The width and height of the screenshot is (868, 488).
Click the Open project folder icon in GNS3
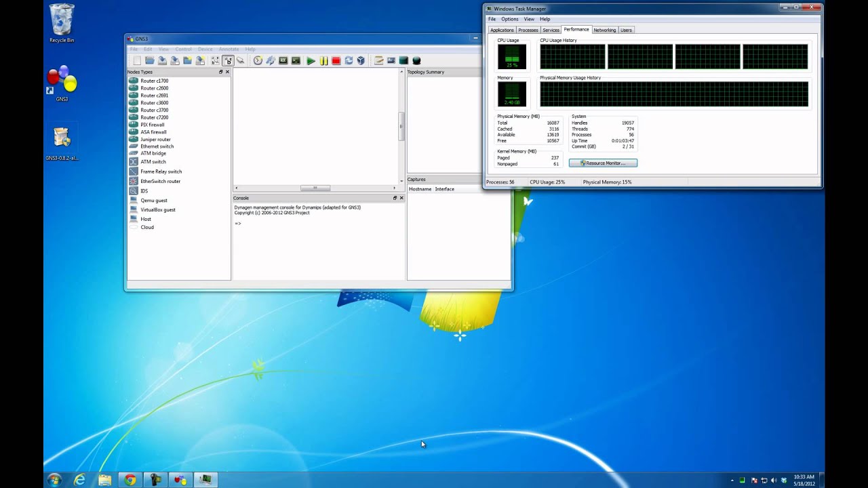coord(150,60)
